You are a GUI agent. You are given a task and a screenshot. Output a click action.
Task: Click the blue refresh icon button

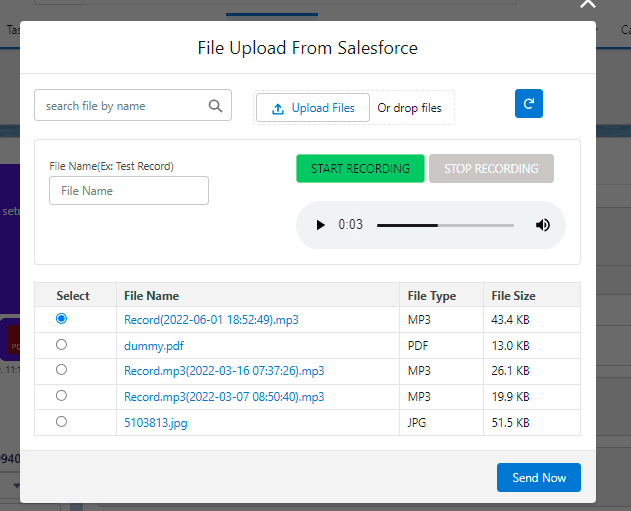(x=528, y=104)
